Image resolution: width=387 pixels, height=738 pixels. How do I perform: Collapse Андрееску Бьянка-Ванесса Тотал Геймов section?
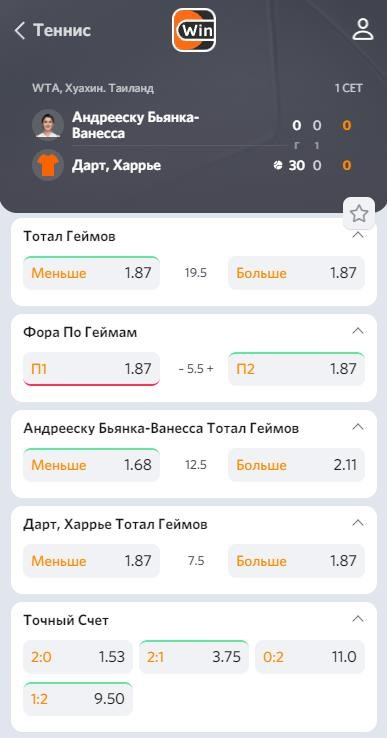tap(358, 427)
